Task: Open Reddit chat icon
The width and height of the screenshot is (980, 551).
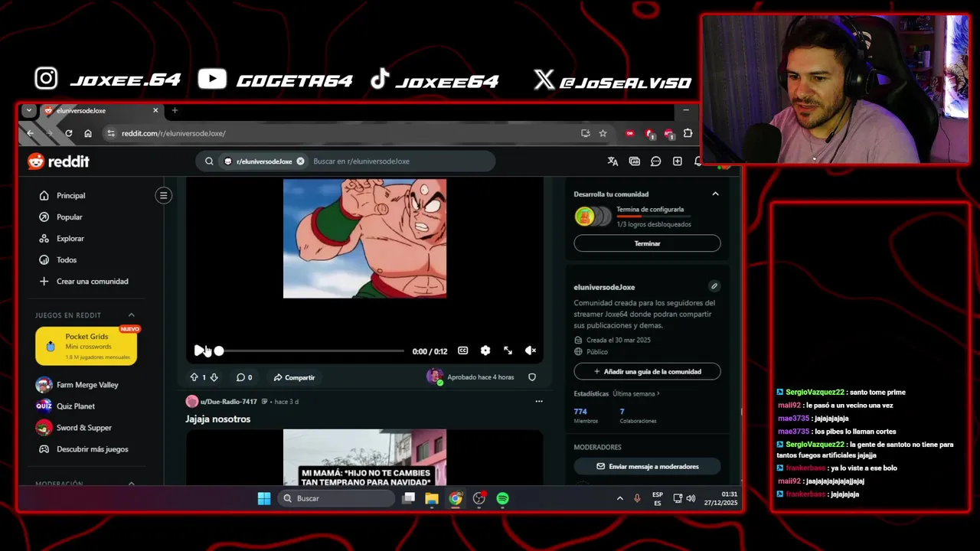Action: point(655,161)
